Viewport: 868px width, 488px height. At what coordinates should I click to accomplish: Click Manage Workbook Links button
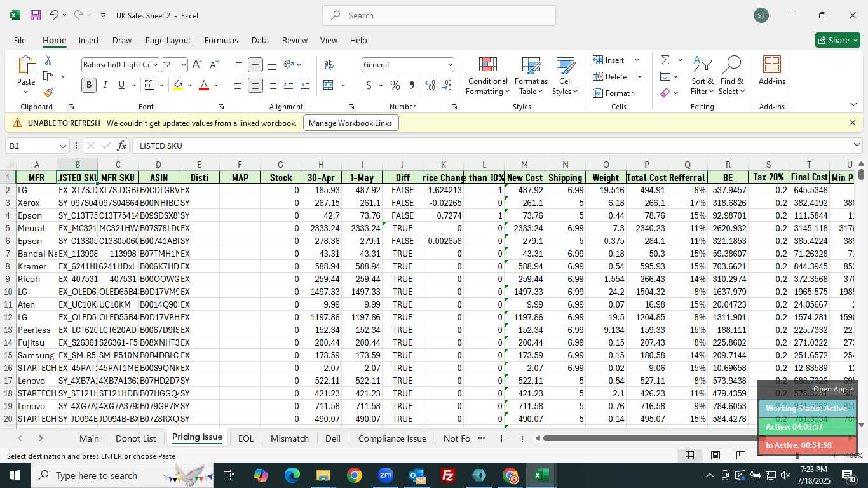pos(351,123)
